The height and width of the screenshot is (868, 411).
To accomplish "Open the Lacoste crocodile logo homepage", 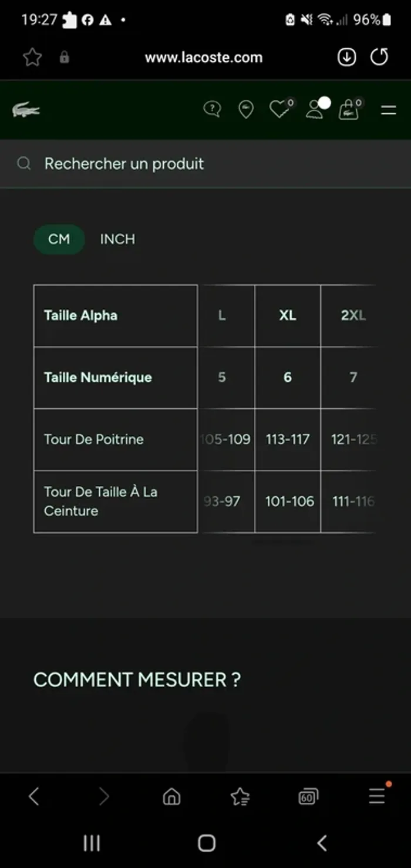I will (x=26, y=110).
